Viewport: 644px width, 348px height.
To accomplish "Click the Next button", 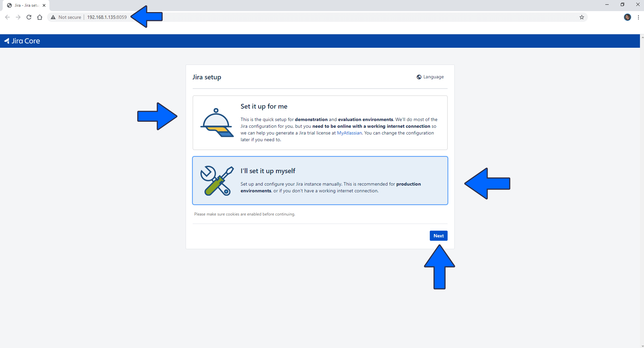I will pos(439,236).
